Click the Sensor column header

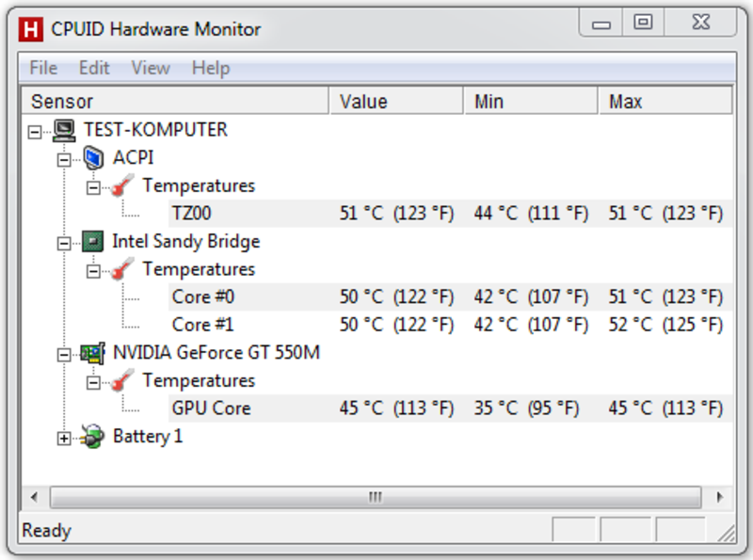[x=175, y=101]
